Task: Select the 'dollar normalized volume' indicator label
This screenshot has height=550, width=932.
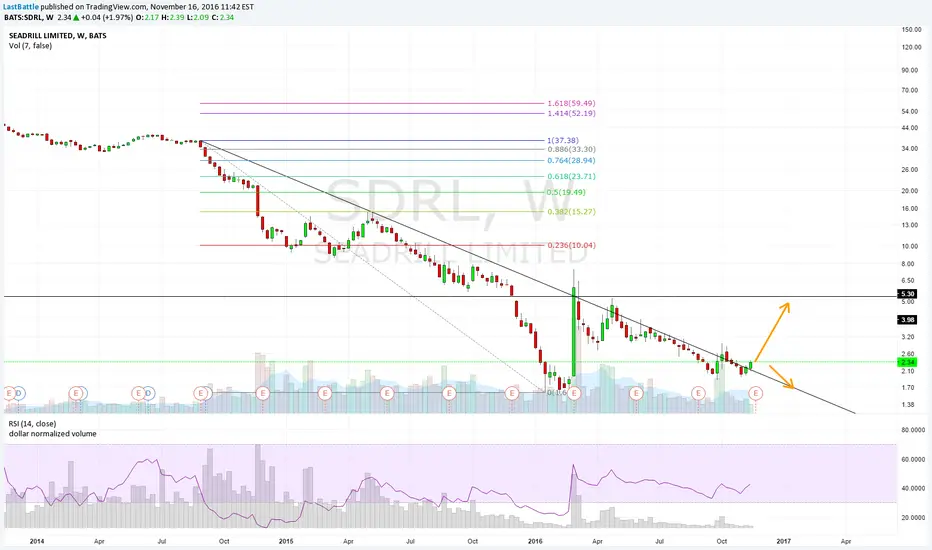Action: [52, 434]
